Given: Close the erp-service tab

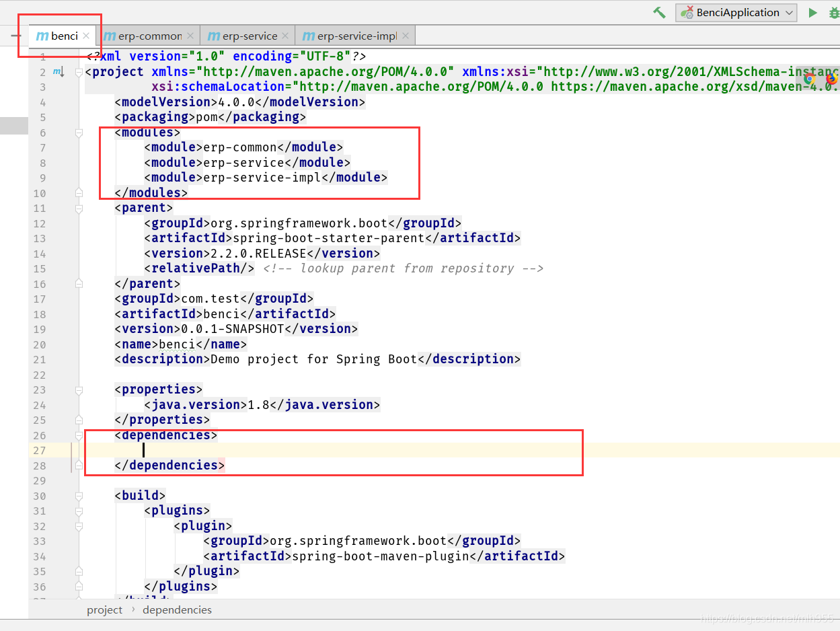Looking at the screenshot, I should point(286,36).
